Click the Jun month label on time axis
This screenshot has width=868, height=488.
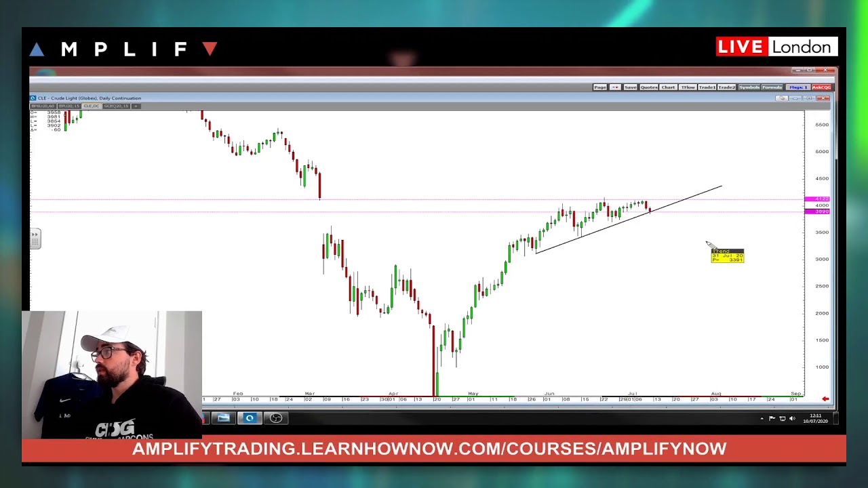[549, 394]
